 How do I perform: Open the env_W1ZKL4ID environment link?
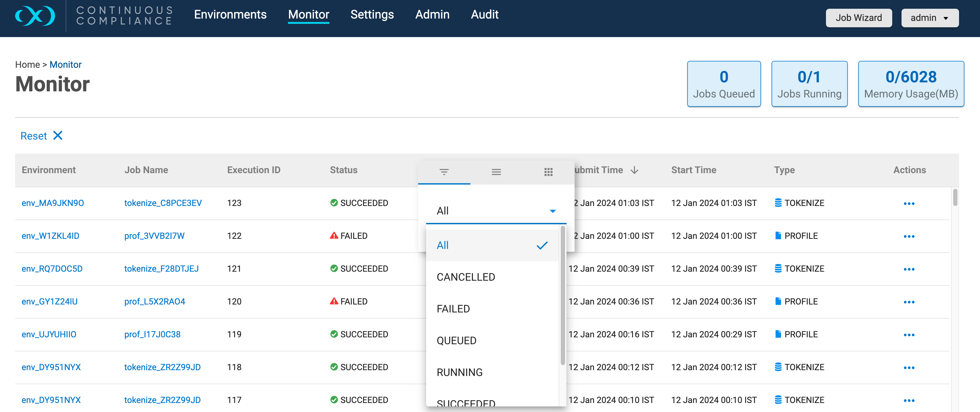coord(51,236)
